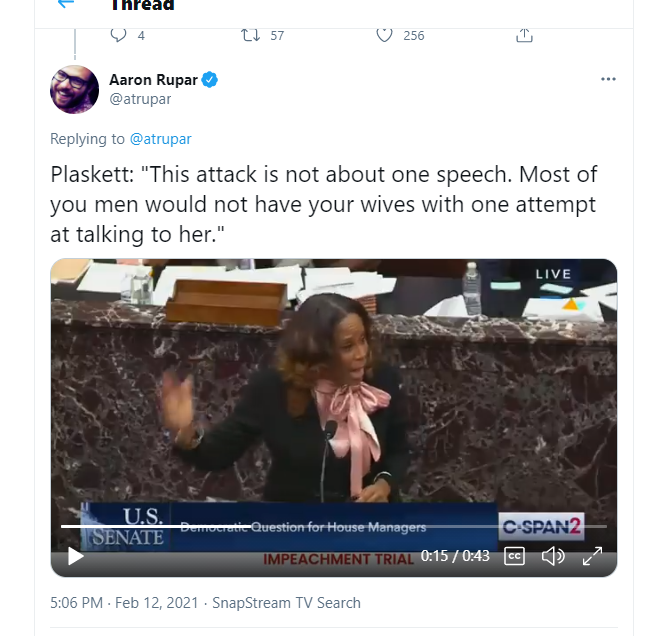
Task: Click the @atrupar handle under the name
Action: [140, 100]
